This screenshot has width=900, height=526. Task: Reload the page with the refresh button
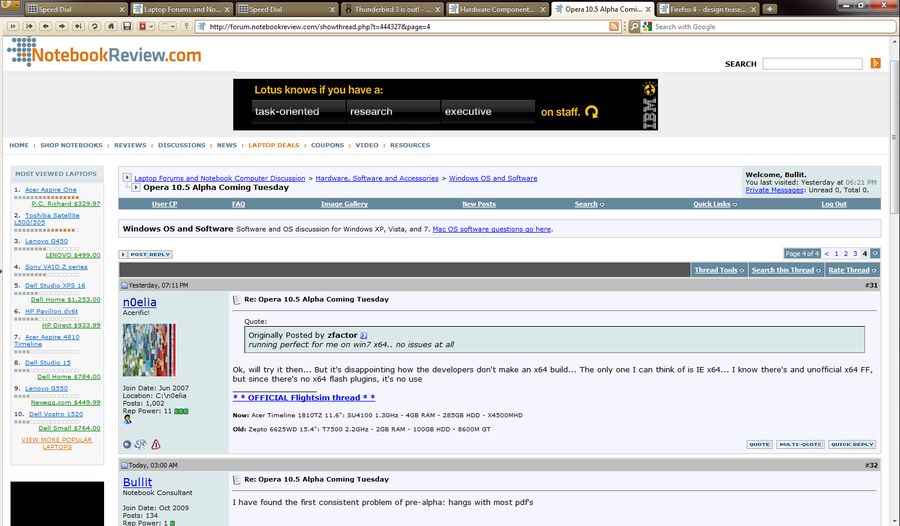(x=95, y=26)
